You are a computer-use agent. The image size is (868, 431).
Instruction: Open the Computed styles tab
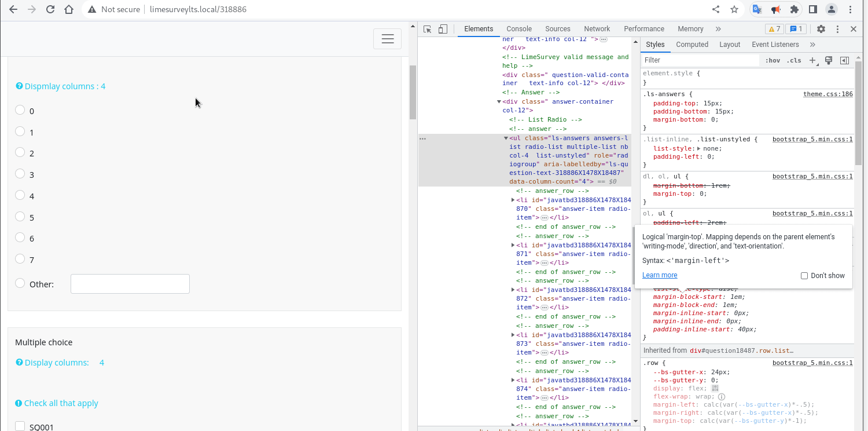(692, 45)
